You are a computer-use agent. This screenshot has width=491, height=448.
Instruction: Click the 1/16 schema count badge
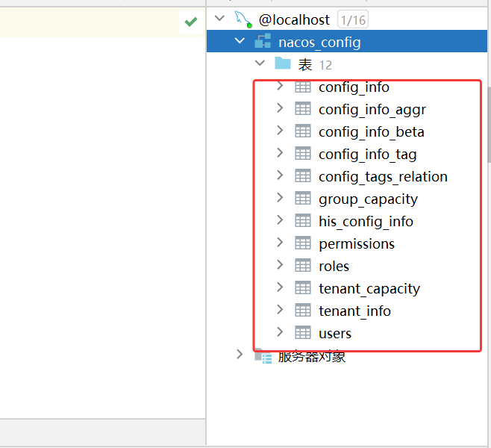coord(353,19)
